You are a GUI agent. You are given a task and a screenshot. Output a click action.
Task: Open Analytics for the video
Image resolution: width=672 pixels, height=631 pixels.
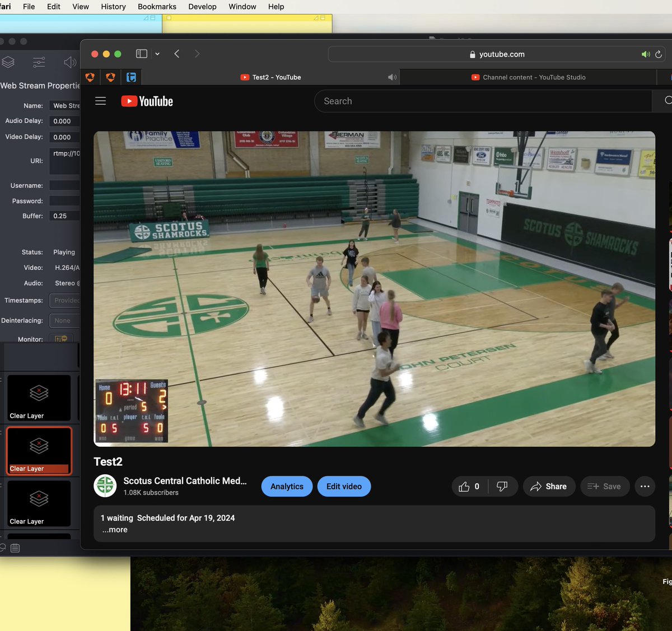287,487
